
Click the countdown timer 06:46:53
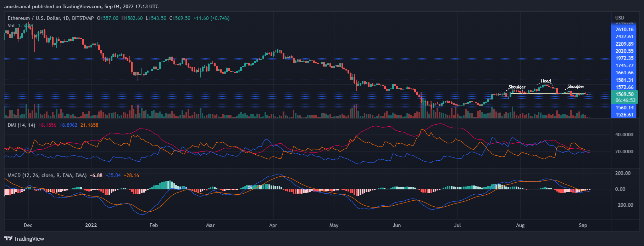point(626,100)
